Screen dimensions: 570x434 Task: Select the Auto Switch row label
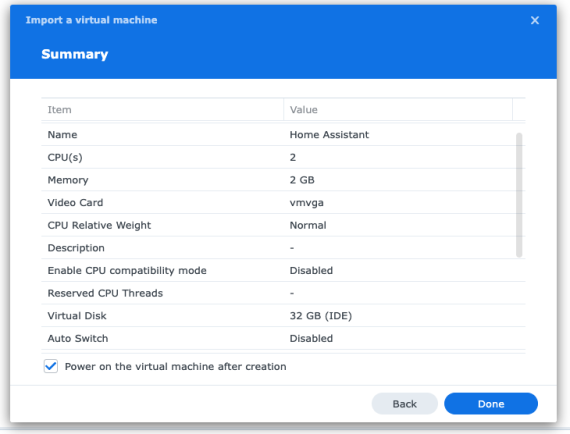78,338
